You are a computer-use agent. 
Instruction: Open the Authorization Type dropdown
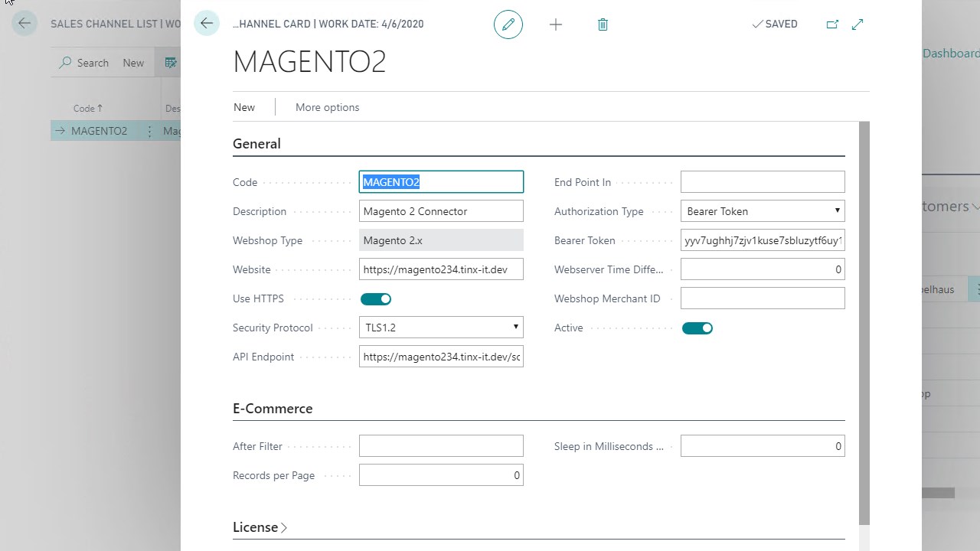pyautogui.click(x=763, y=211)
